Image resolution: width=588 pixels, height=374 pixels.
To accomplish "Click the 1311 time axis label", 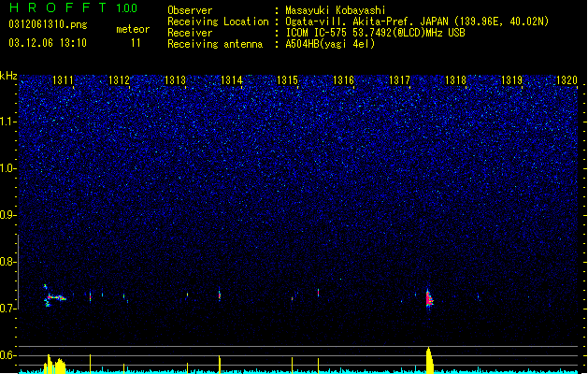I will 63,80.
